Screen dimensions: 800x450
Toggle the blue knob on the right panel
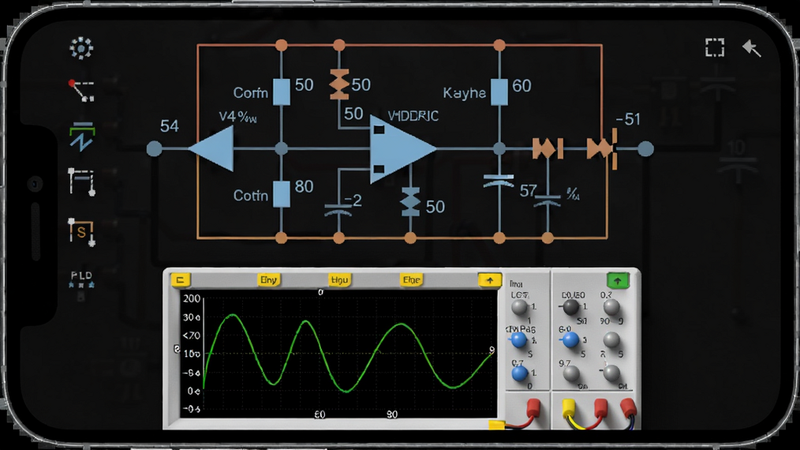(570, 339)
